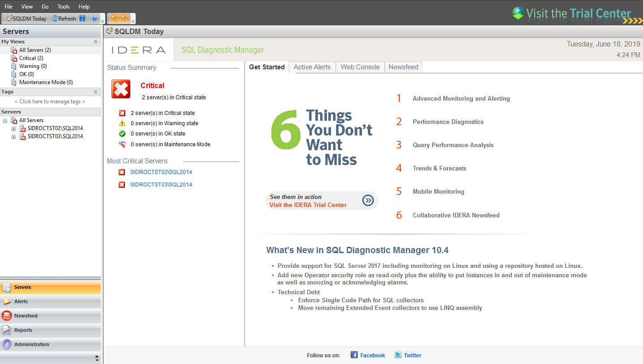
Task: Open Advanced Monitoring and Alerting item
Action: coord(461,99)
